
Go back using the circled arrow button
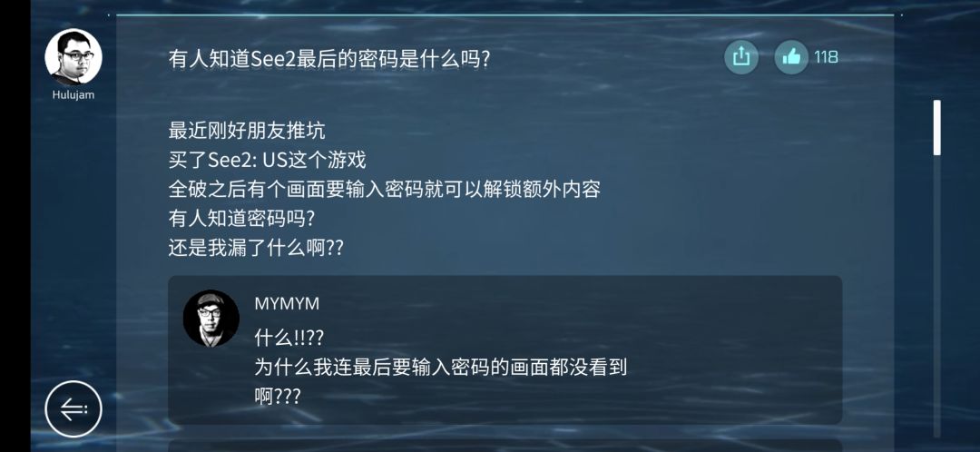point(73,409)
